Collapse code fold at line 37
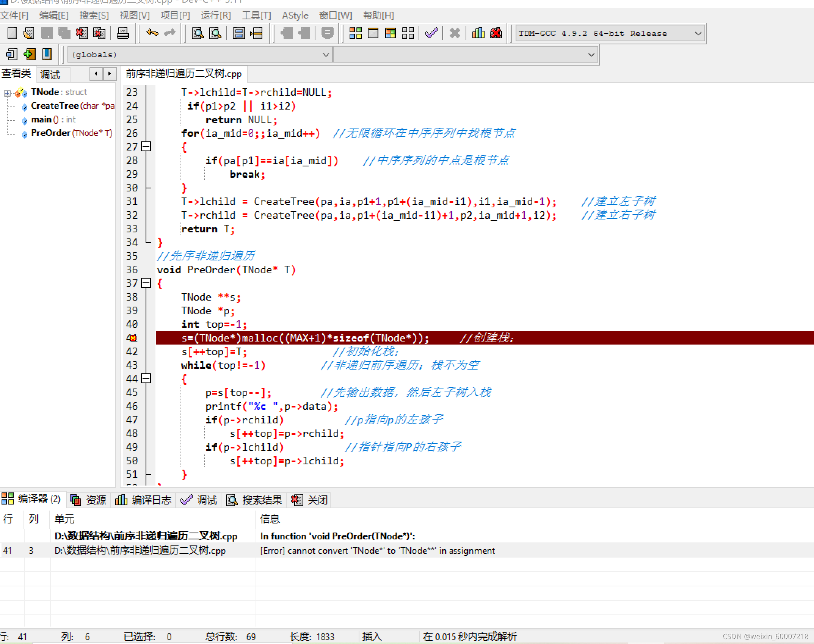The width and height of the screenshot is (814, 644). pyautogui.click(x=146, y=283)
